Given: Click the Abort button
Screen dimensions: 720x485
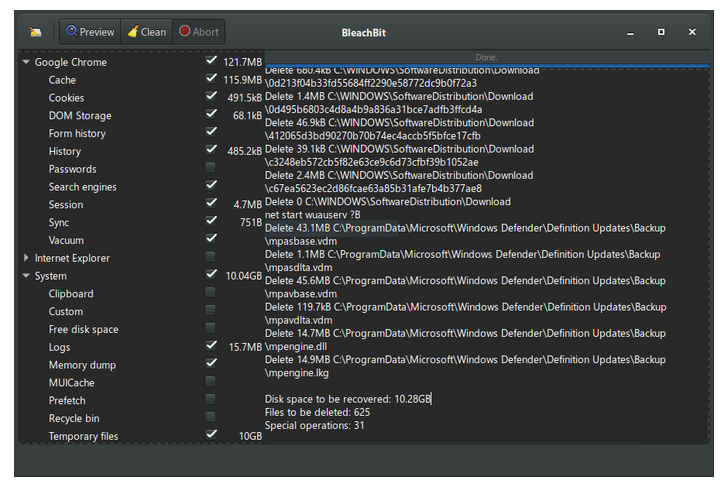Looking at the screenshot, I should (x=199, y=32).
